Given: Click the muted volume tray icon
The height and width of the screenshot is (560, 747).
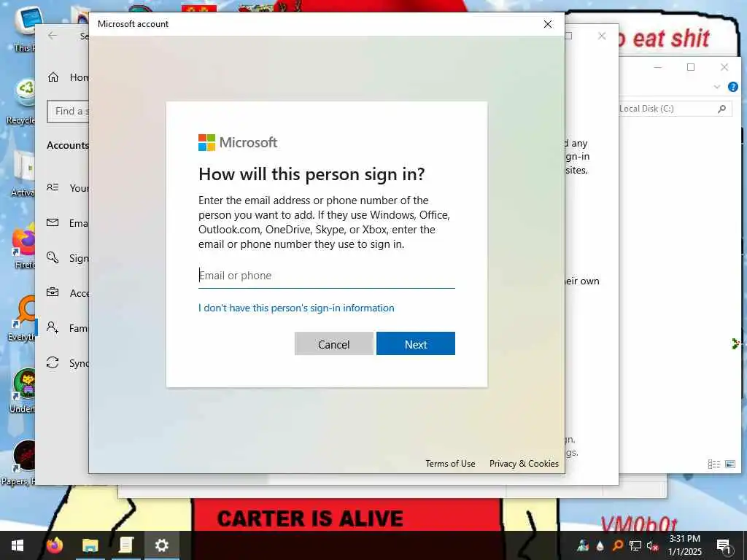Looking at the screenshot, I should tap(652, 545).
